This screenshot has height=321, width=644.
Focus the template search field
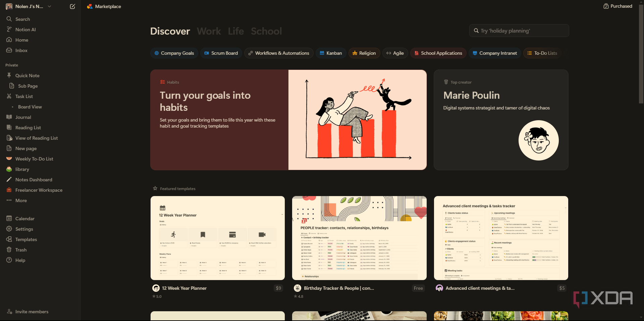click(519, 31)
